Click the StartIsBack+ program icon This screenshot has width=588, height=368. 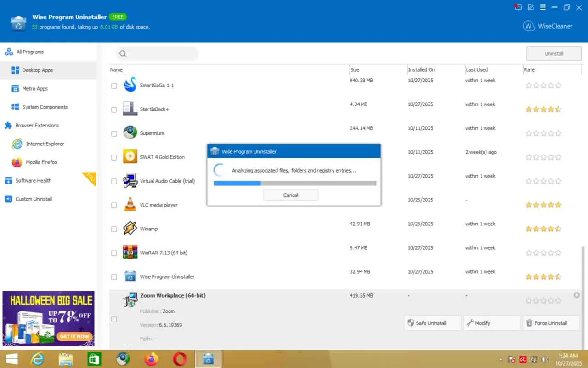pos(130,109)
